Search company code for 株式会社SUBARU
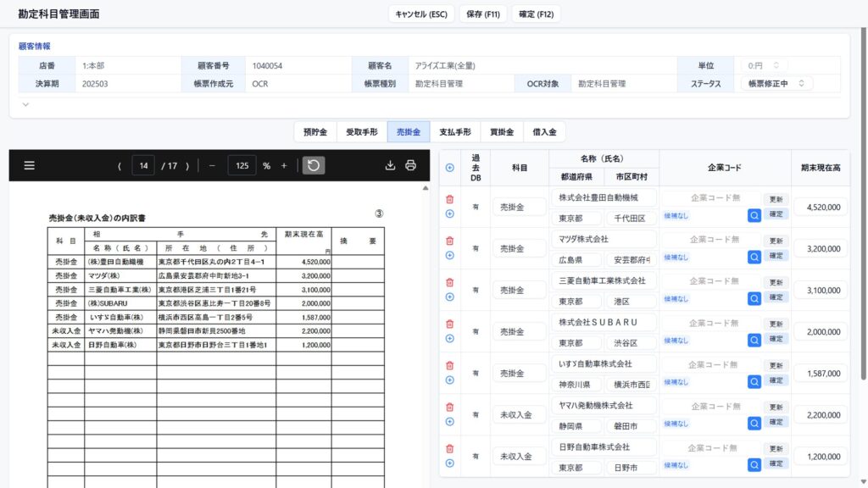The width and height of the screenshot is (868, 488). (754, 340)
